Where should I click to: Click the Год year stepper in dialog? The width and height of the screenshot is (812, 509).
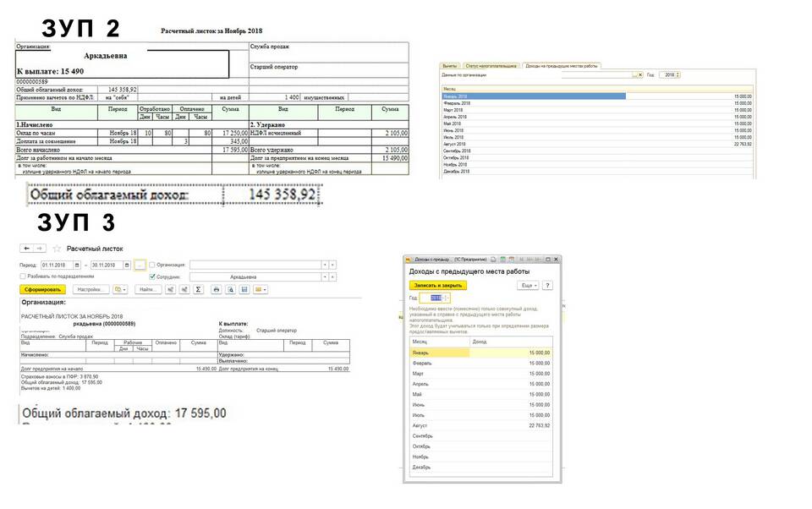tap(446, 298)
